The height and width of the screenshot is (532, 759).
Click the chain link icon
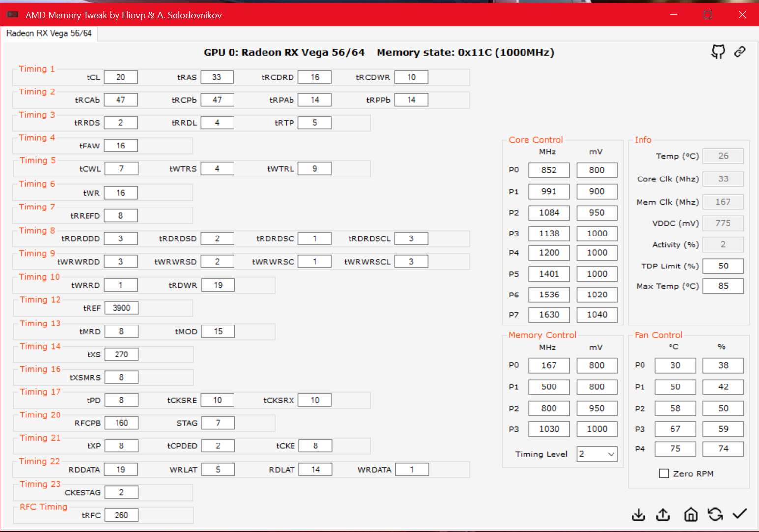(740, 52)
